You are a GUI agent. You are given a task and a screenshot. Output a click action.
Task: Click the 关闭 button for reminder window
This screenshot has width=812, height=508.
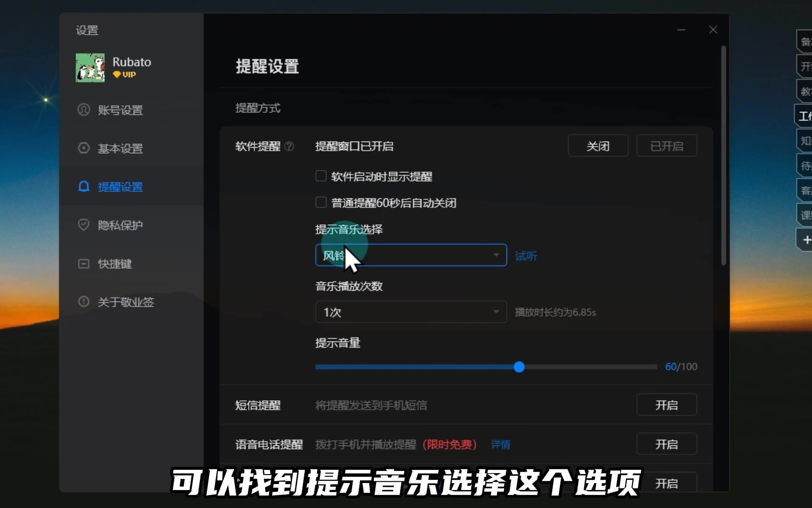pyautogui.click(x=598, y=146)
